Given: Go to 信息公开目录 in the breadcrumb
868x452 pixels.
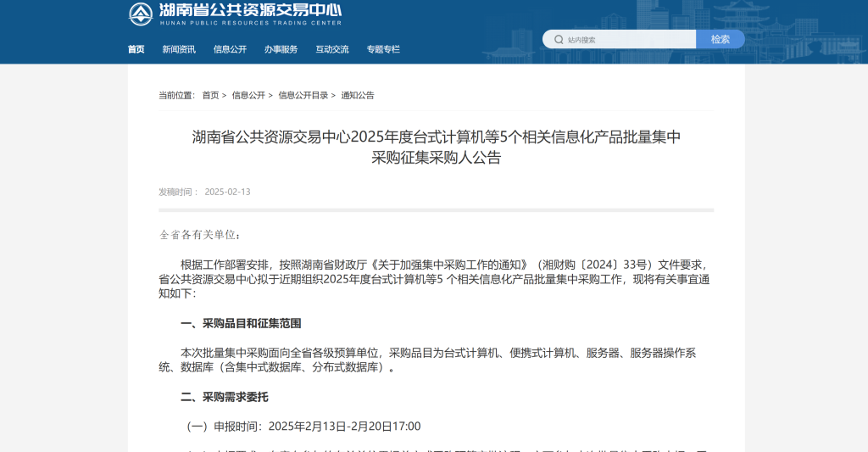Looking at the screenshot, I should pyautogui.click(x=303, y=95).
